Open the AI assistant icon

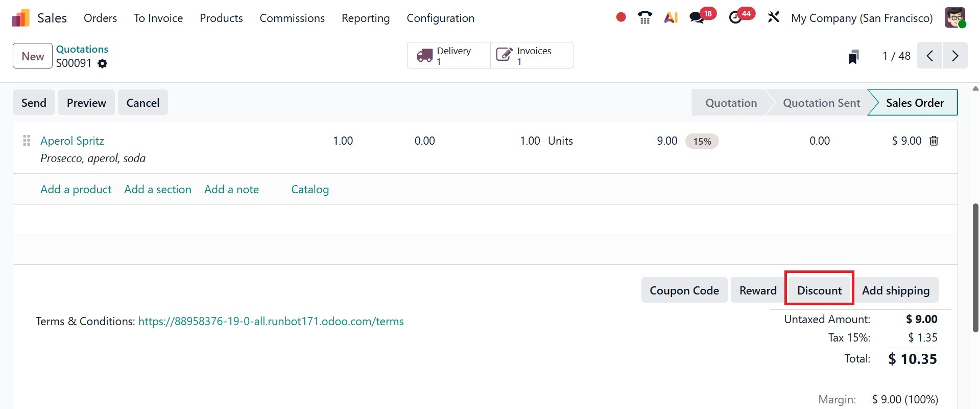pos(671,18)
